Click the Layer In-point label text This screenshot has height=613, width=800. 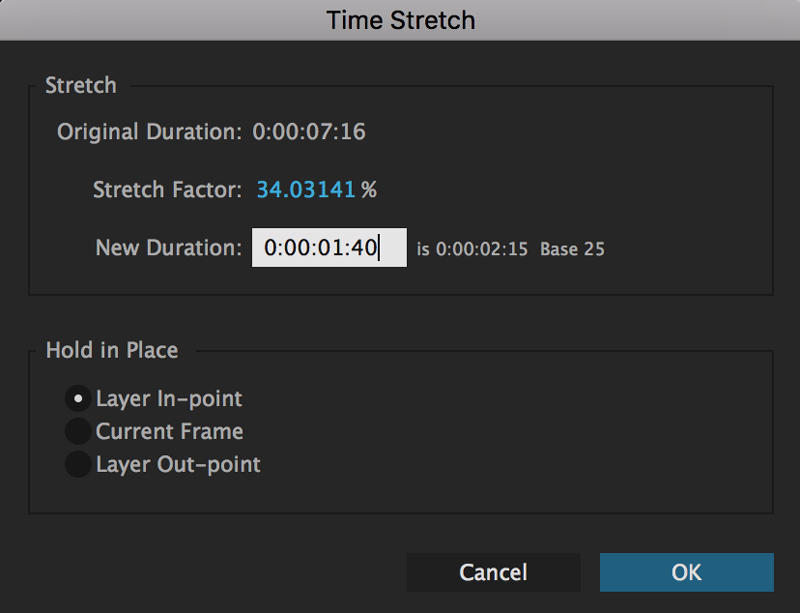coord(169,398)
